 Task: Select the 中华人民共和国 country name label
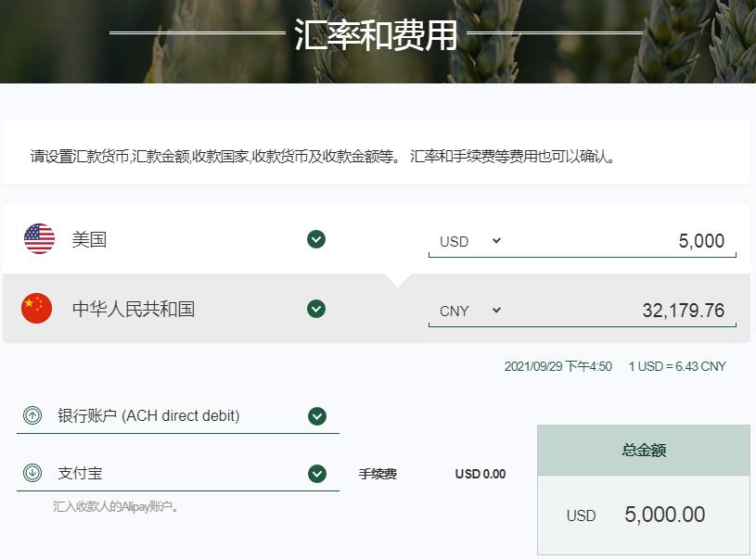(x=134, y=310)
